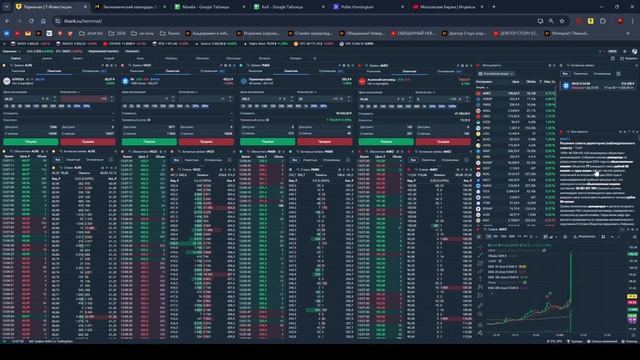The width and height of the screenshot is (640, 360).
Task: Click the red Продать button in the Ашинский метзавод panel
Action: click(x=443, y=142)
